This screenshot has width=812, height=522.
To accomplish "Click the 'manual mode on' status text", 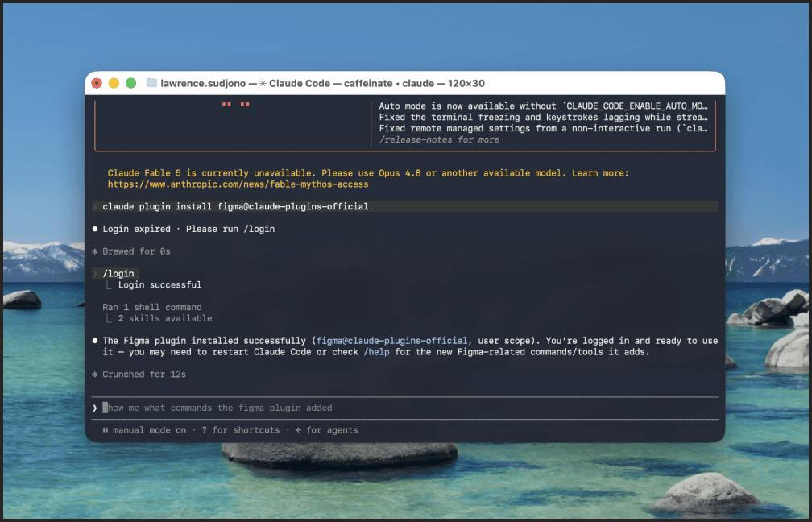I will click(x=150, y=430).
